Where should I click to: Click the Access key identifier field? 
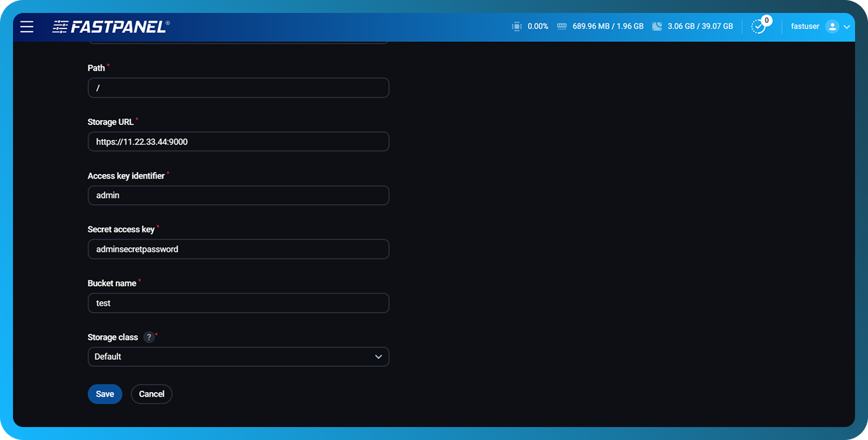coord(238,195)
